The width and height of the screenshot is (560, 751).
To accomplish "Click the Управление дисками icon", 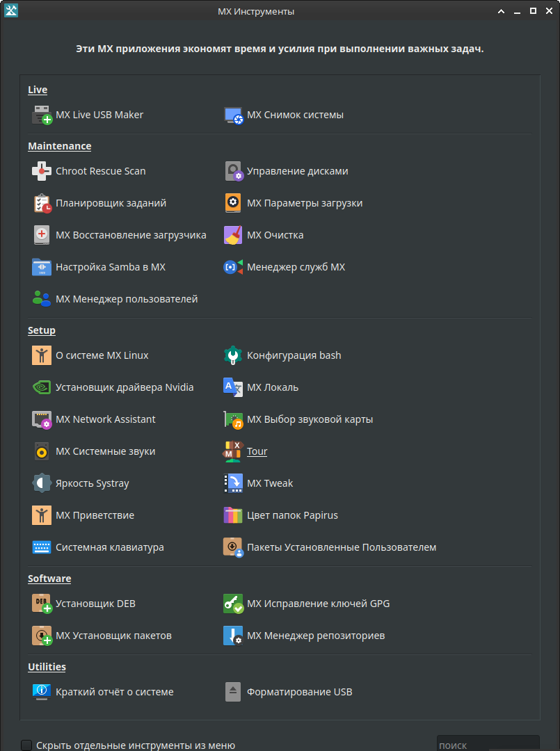I will pos(233,171).
